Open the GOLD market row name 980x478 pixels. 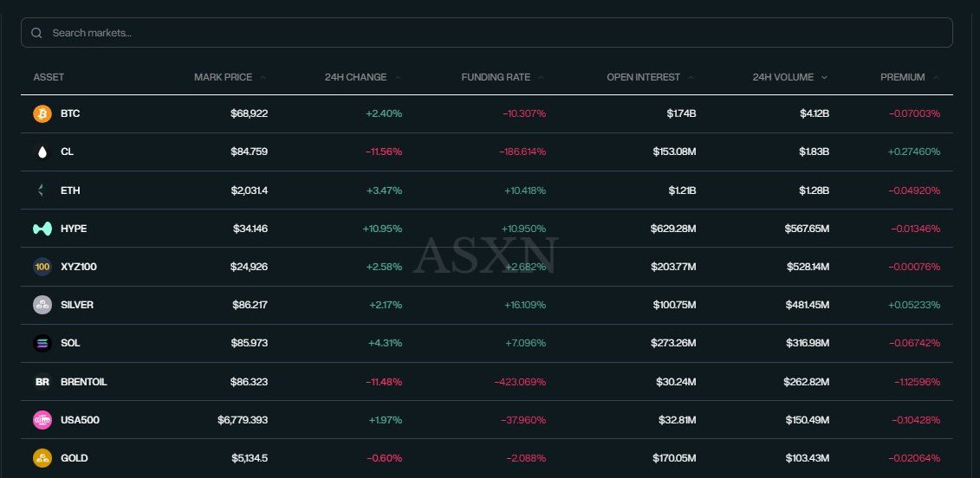click(75, 458)
